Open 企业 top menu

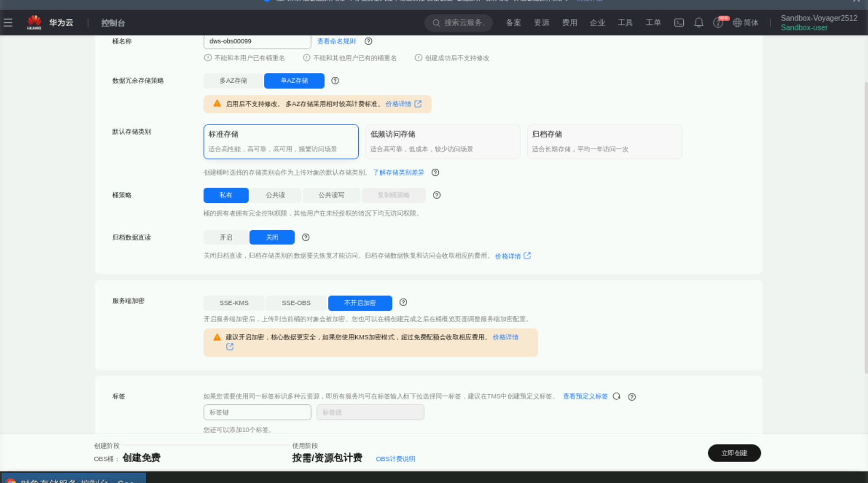tap(597, 22)
